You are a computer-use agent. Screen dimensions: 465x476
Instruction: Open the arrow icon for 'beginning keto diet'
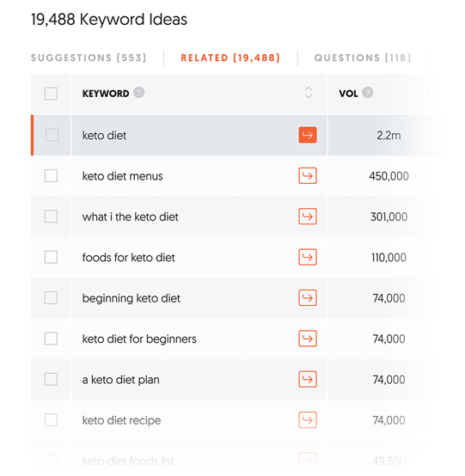point(308,297)
